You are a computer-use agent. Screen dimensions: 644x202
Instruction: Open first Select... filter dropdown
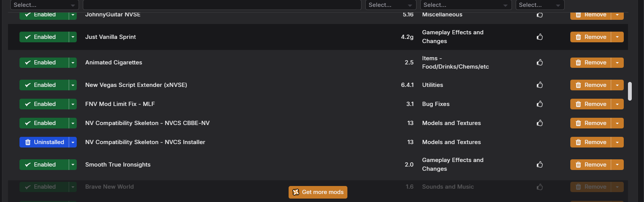pyautogui.click(x=44, y=5)
